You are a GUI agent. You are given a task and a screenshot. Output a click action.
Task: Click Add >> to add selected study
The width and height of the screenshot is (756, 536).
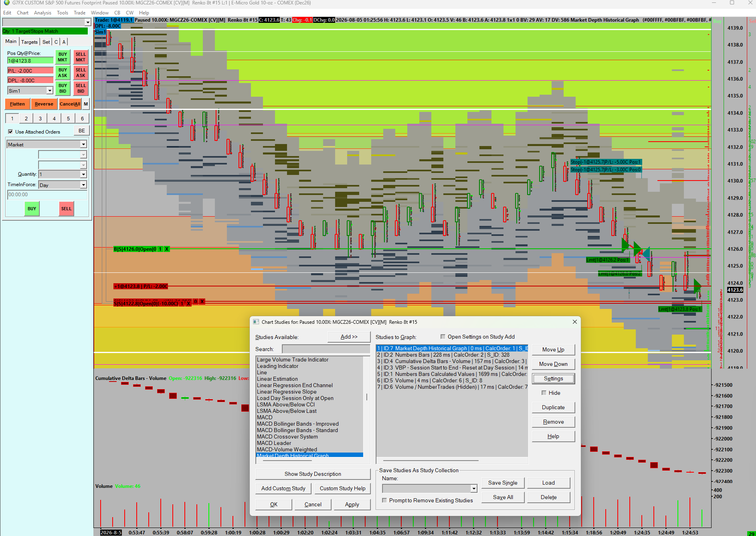point(349,337)
